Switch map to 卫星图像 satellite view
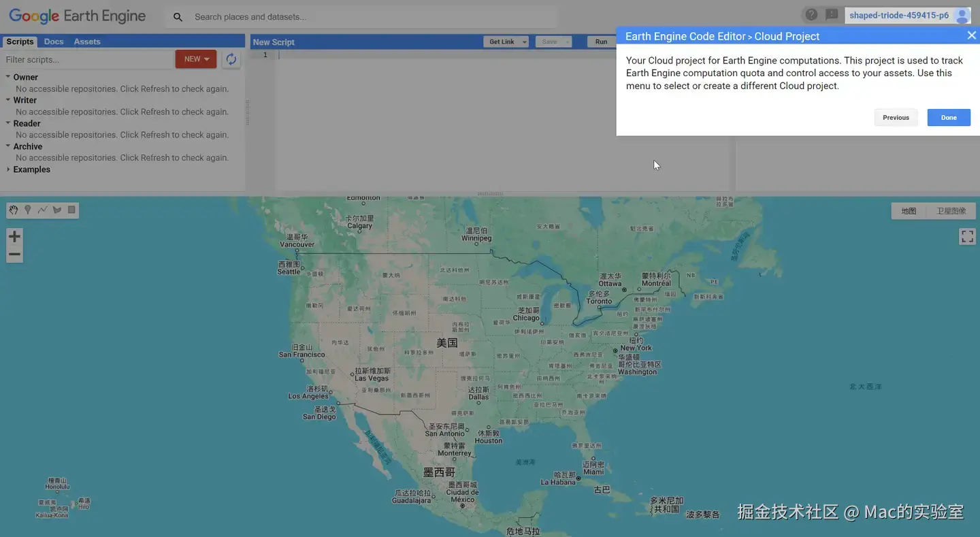Viewport: 980px width, 537px height. (951, 211)
